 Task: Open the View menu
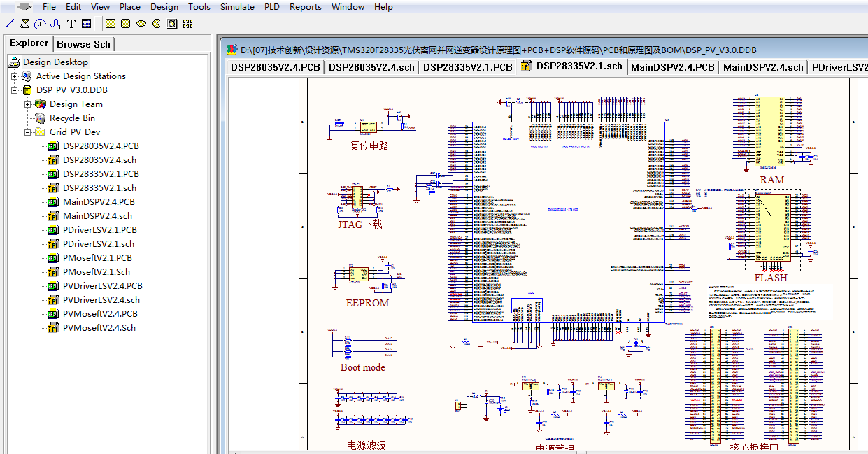click(x=101, y=6)
